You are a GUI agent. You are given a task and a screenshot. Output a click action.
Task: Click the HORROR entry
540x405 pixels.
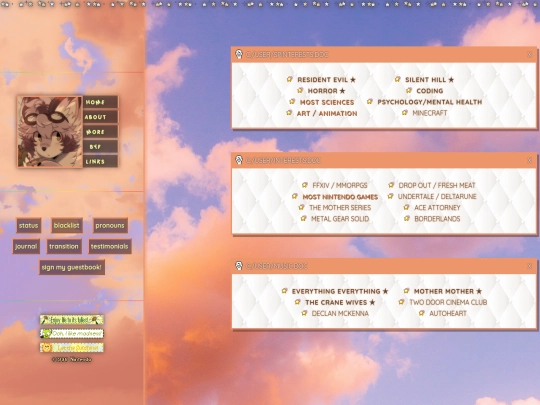click(326, 91)
